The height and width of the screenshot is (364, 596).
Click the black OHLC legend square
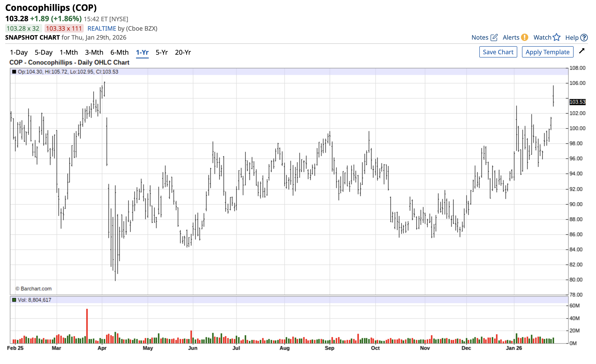(x=14, y=72)
